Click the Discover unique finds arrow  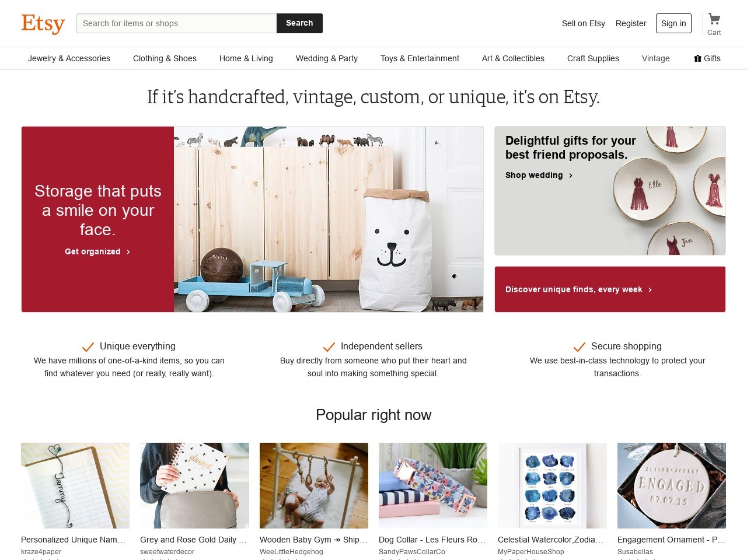coord(650,290)
